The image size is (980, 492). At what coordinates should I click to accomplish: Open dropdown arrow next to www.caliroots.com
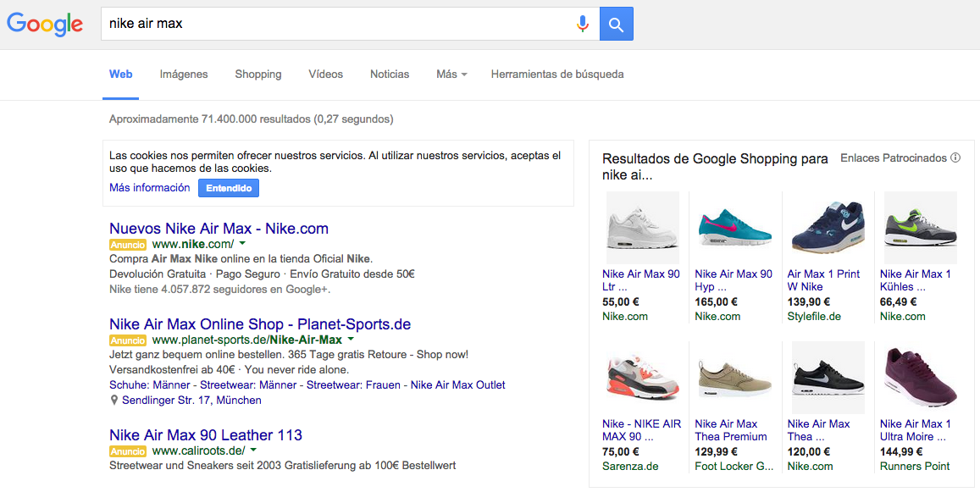click(x=252, y=451)
